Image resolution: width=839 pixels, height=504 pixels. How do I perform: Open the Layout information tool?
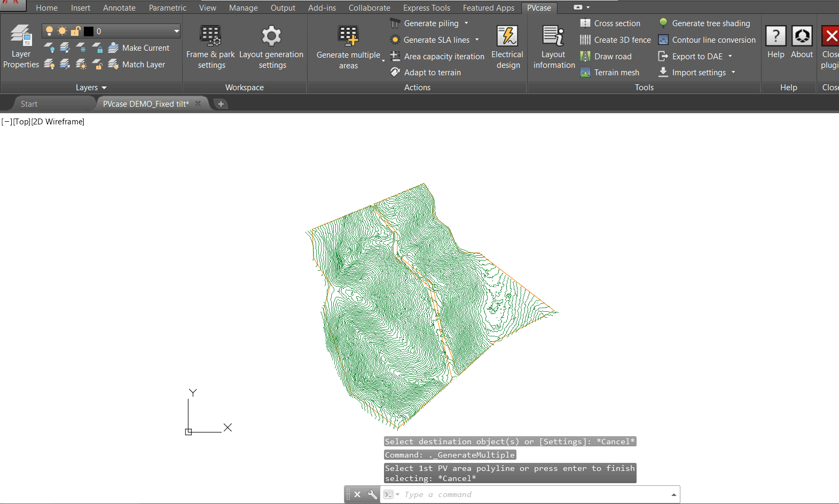click(x=554, y=47)
